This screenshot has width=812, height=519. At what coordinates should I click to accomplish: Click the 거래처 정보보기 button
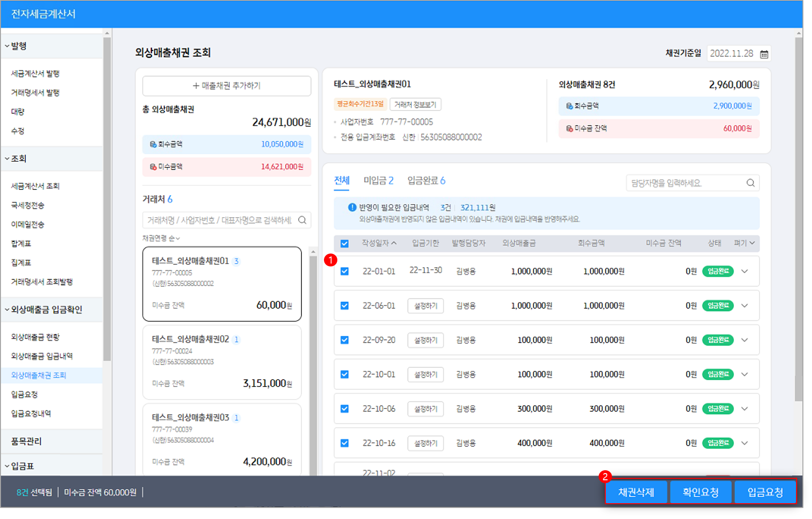(415, 104)
